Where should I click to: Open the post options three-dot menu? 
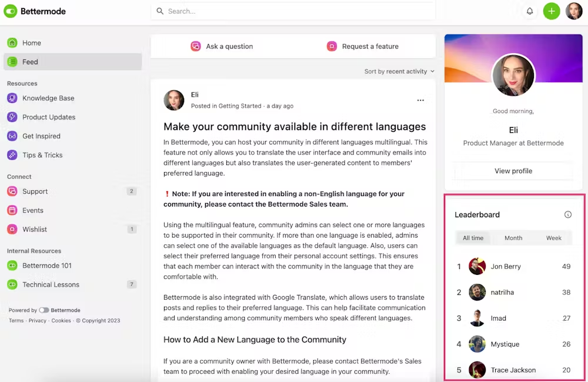click(420, 100)
